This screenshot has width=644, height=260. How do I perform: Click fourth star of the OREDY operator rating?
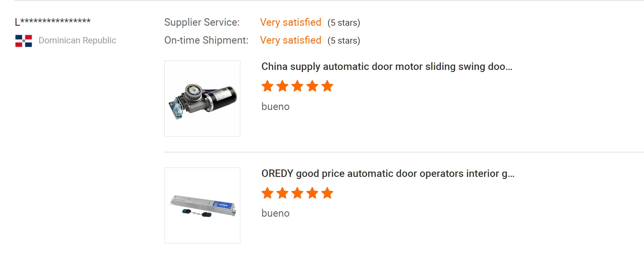[x=312, y=193]
